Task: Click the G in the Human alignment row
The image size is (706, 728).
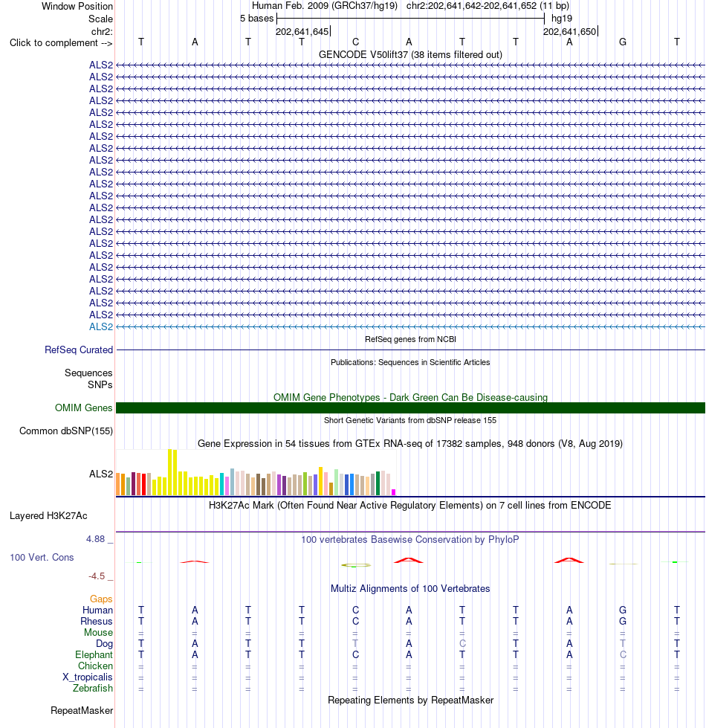Action: point(623,610)
